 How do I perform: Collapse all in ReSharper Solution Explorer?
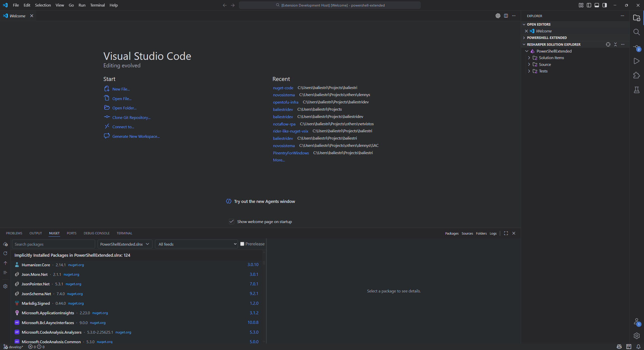(x=615, y=45)
